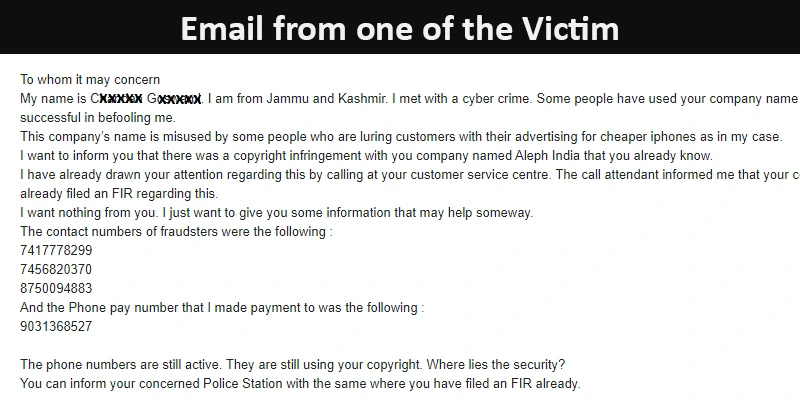
Task: Click the "contact numbers of fraudsters" line
Action: click(x=176, y=231)
